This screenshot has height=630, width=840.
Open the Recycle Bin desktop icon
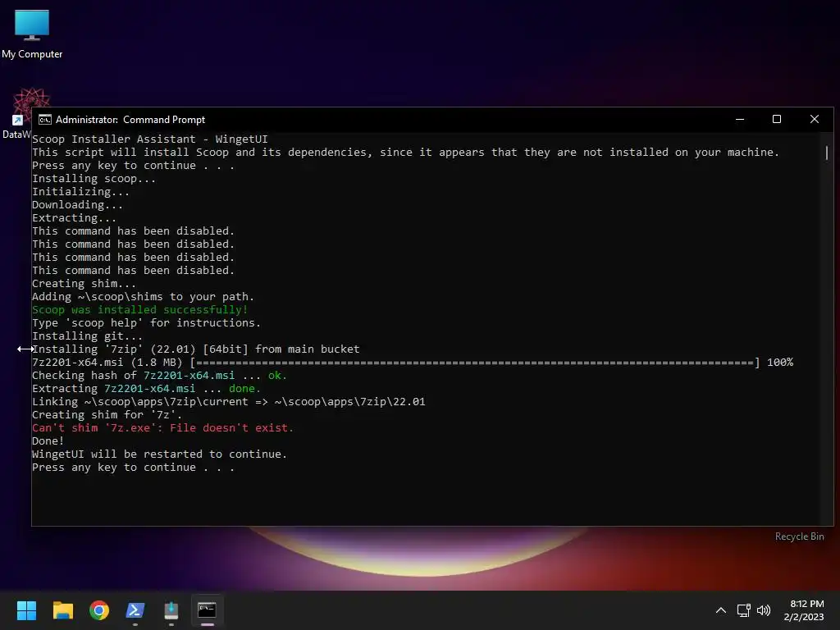799,536
